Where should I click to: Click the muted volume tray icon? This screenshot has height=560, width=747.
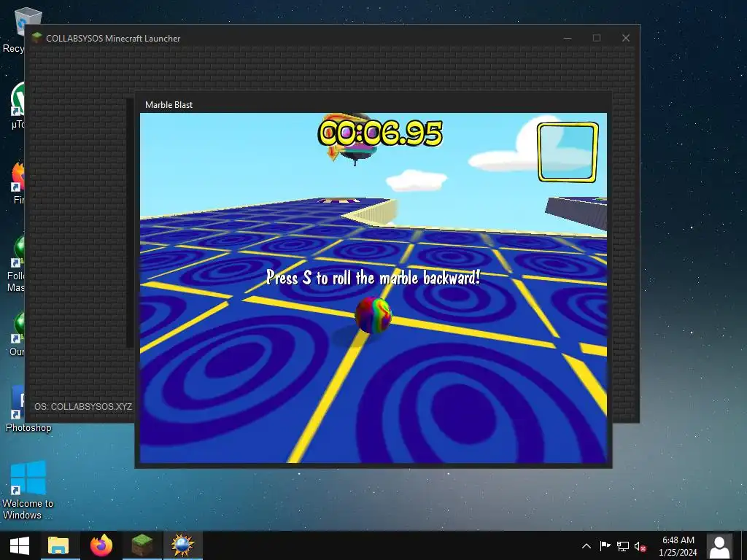pyautogui.click(x=640, y=546)
